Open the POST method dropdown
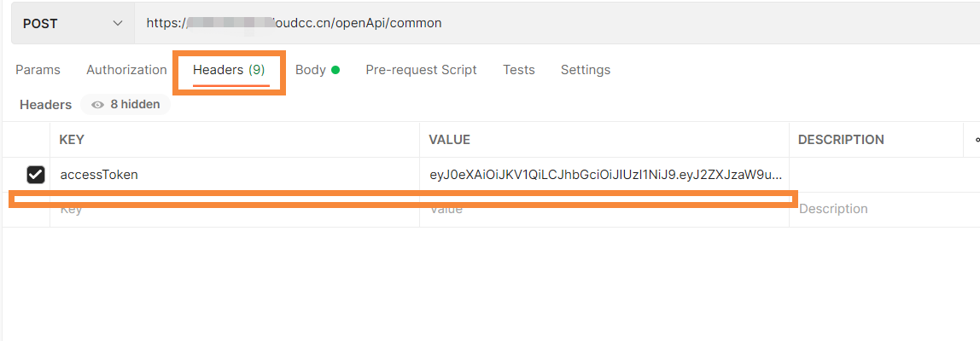The image size is (980, 341). pos(73,24)
